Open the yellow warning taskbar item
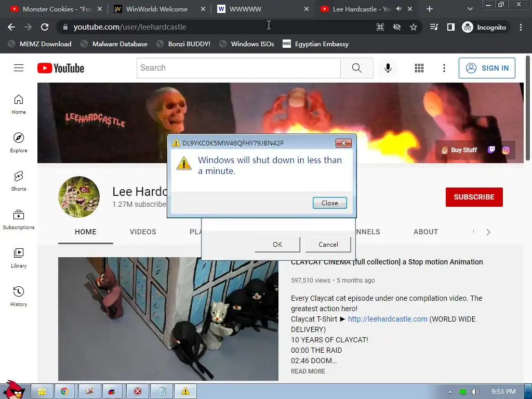 (x=185, y=392)
